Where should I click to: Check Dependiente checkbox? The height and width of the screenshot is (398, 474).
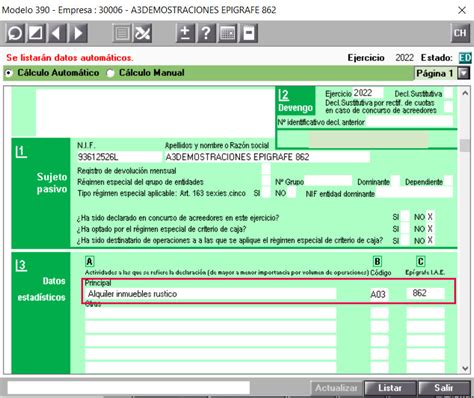pos(448,181)
